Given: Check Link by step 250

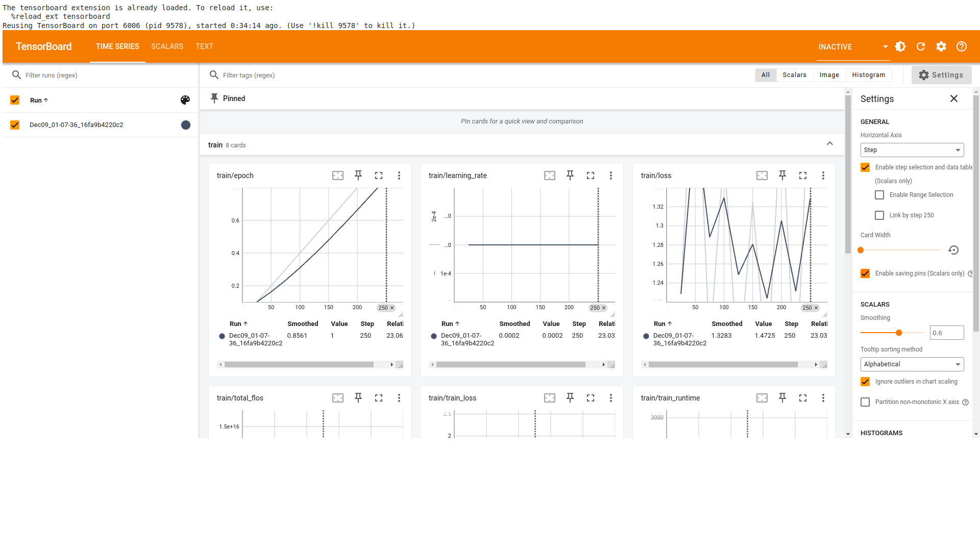Looking at the screenshot, I should pos(879,215).
